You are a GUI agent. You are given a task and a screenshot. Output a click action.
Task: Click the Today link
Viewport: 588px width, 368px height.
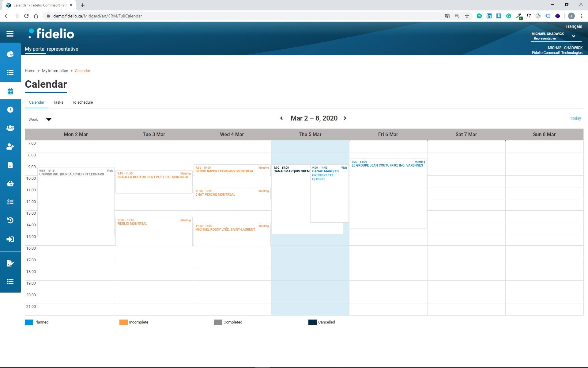(575, 118)
